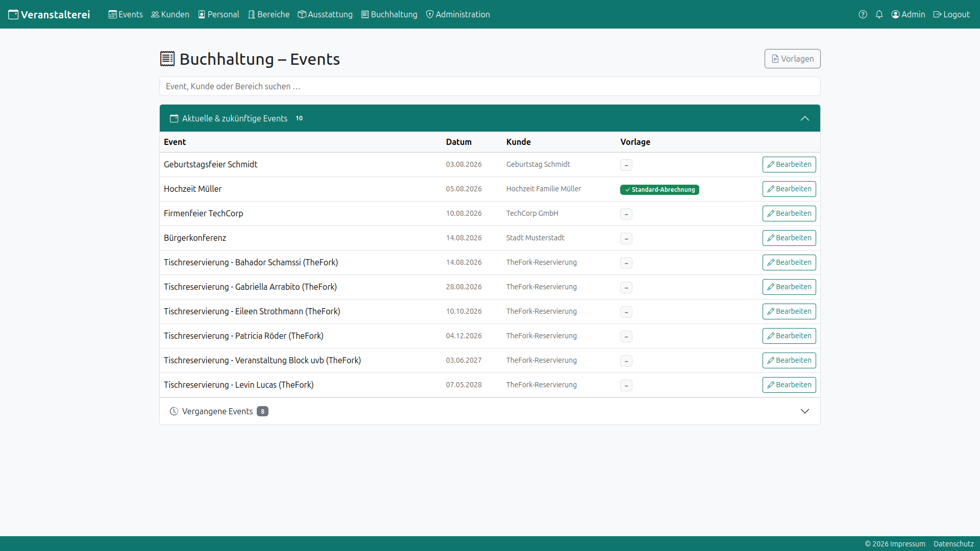Collapse the Aktuelle & zukünftige Events section

805,118
